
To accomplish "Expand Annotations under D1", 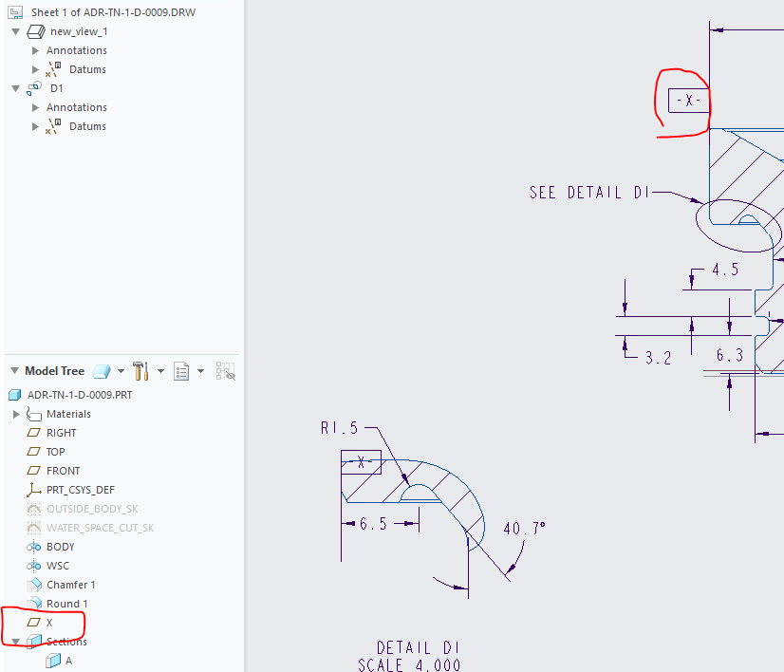I will (35, 107).
